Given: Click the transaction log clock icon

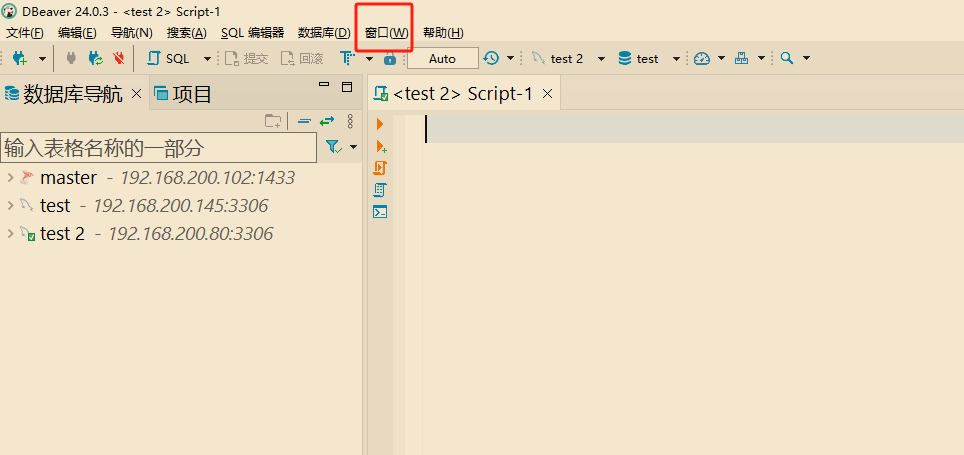Looking at the screenshot, I should 491,58.
